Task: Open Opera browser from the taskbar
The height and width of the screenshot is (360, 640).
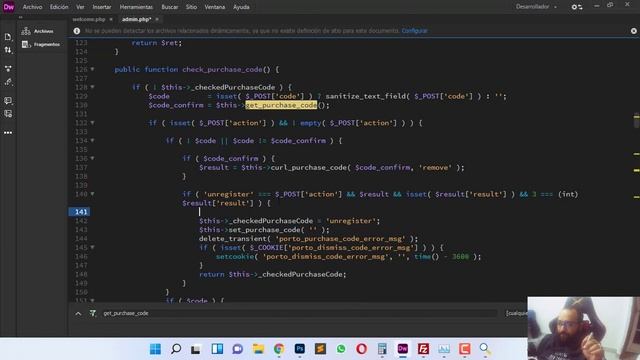Action: coord(361,349)
